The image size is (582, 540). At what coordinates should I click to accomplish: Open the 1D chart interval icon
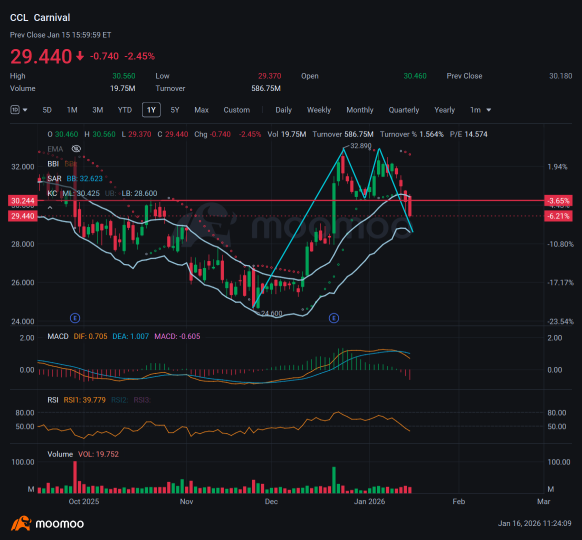14,110
